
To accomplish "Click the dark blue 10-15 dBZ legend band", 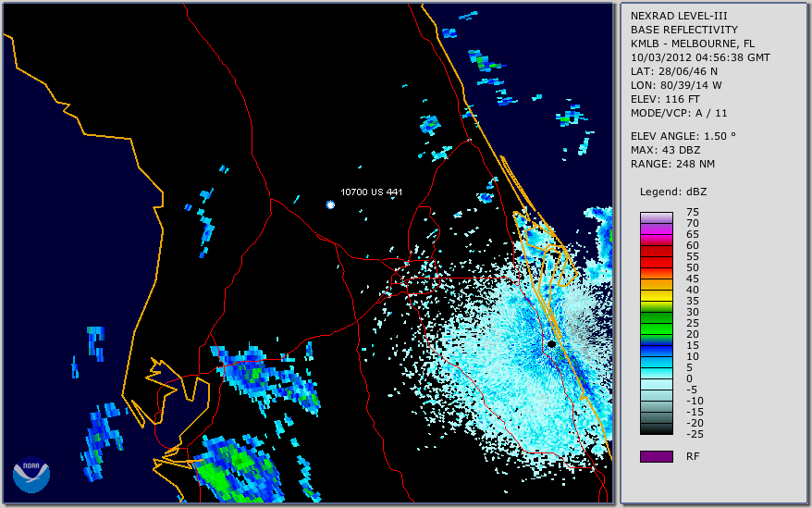I will (x=656, y=351).
